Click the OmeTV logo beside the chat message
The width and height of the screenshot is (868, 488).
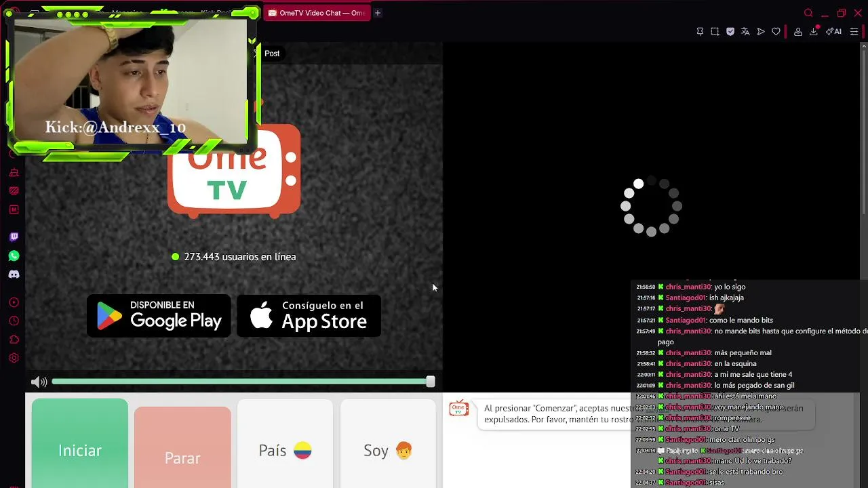(x=459, y=408)
